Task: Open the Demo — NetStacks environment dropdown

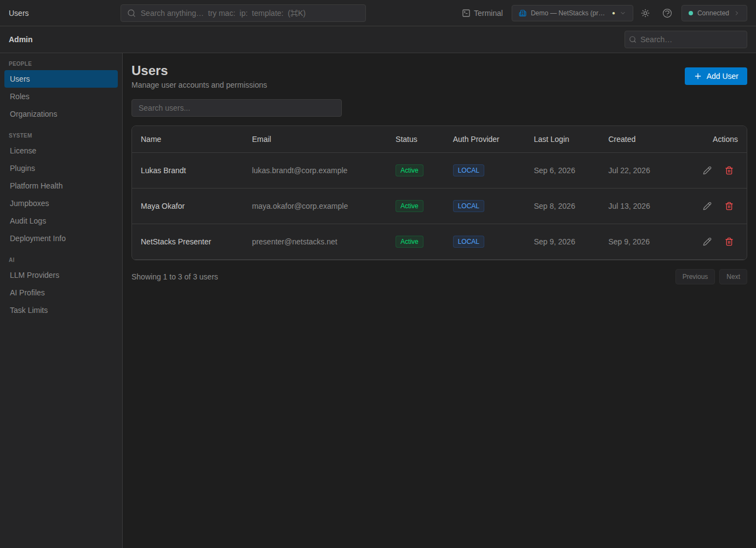Action: click(x=572, y=13)
